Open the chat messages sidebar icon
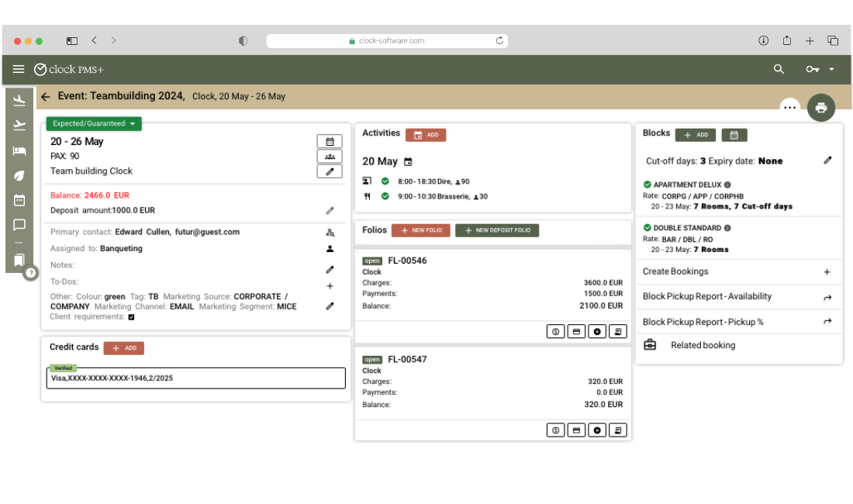Viewport: 853px width, 504px height. coord(19,225)
